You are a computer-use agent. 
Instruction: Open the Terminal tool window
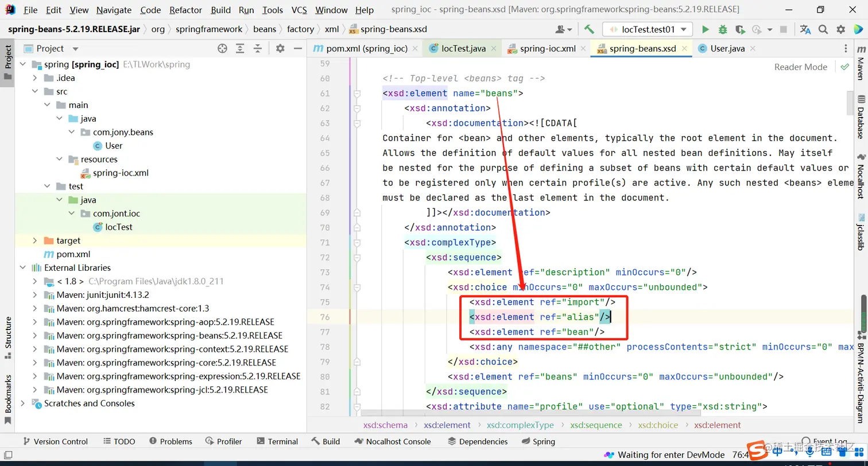point(278,441)
